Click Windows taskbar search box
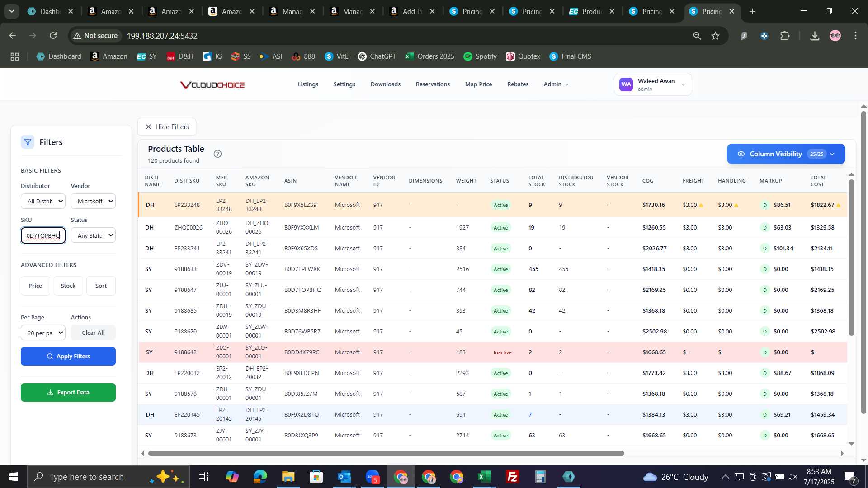The width and height of the screenshot is (868, 488). point(108,477)
